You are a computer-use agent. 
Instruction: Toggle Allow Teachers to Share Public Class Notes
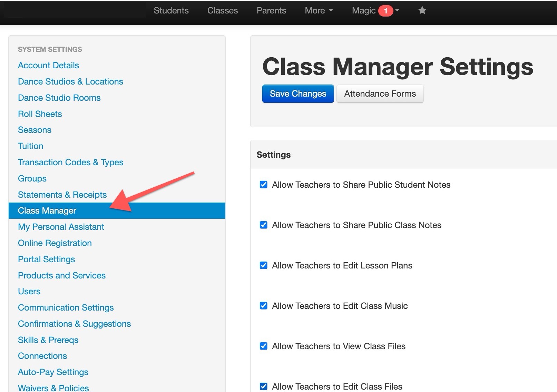pos(264,225)
